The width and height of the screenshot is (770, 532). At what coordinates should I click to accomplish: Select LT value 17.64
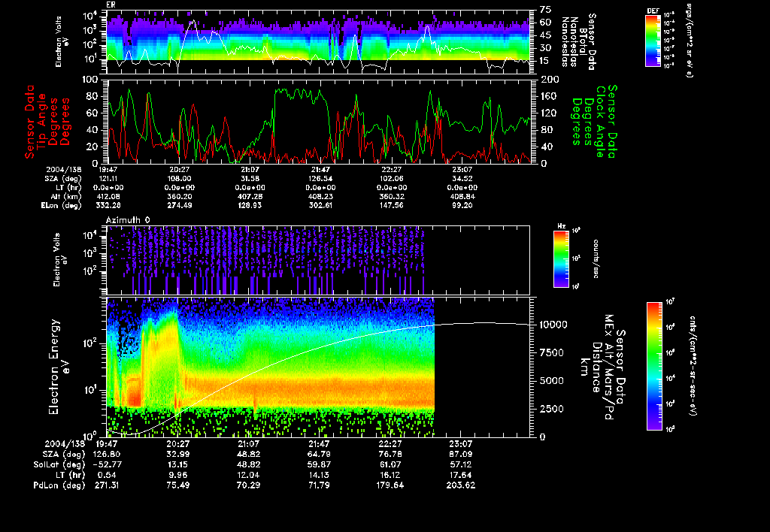tap(461, 475)
